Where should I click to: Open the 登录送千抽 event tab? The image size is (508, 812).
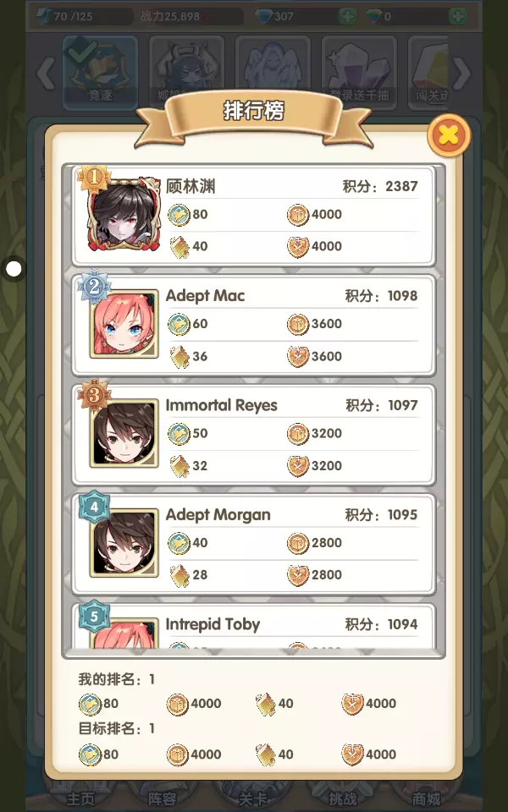pyautogui.click(x=360, y=71)
